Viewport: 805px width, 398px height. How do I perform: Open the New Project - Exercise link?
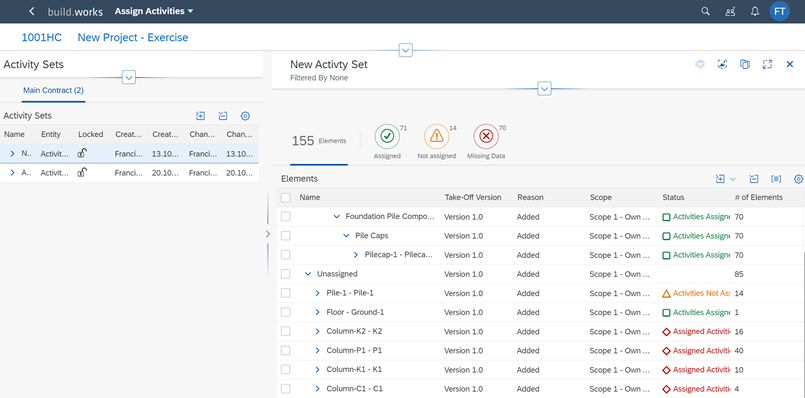click(x=133, y=37)
